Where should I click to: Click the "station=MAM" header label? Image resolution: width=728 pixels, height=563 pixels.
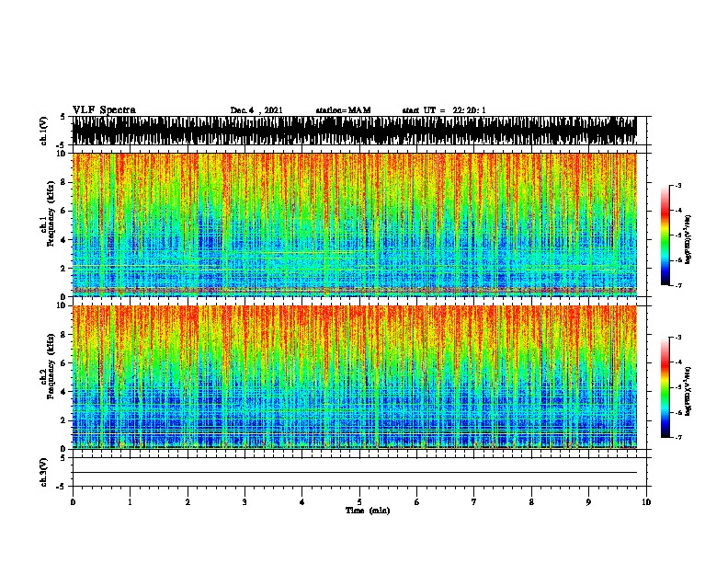(344, 110)
